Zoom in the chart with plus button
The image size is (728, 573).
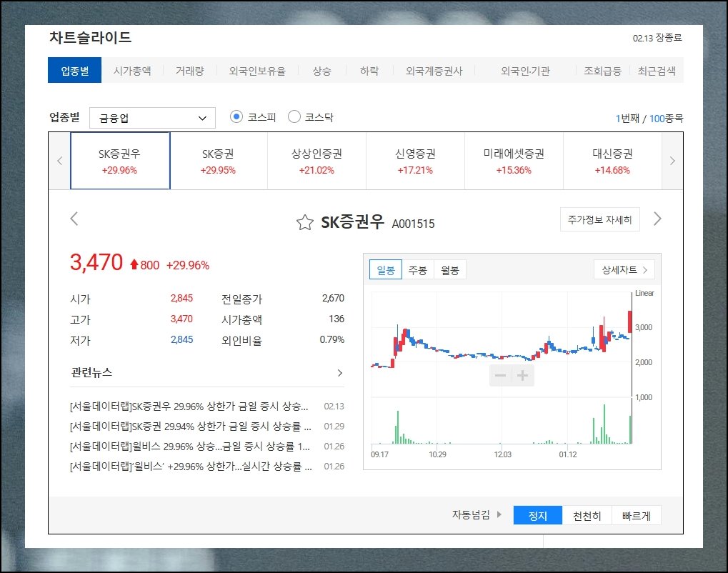(x=523, y=375)
